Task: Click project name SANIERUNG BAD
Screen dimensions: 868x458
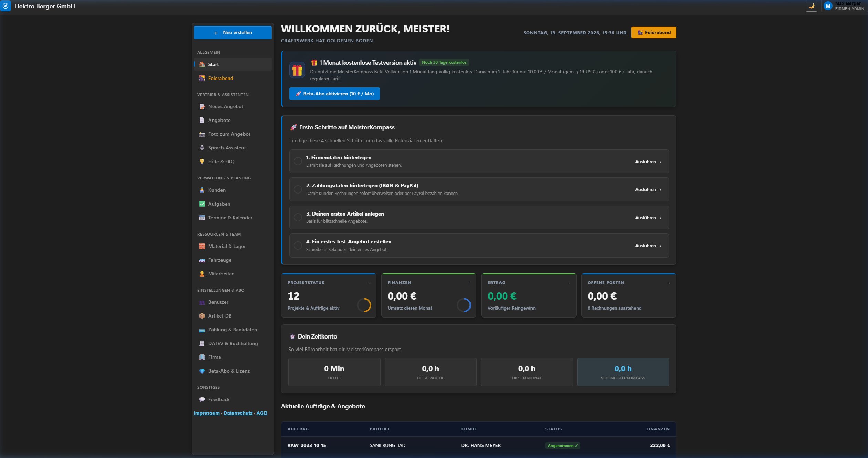Action: point(387,445)
